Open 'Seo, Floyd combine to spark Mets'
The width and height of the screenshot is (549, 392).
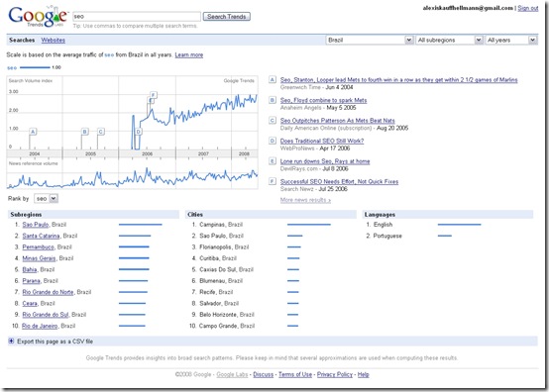click(x=323, y=100)
